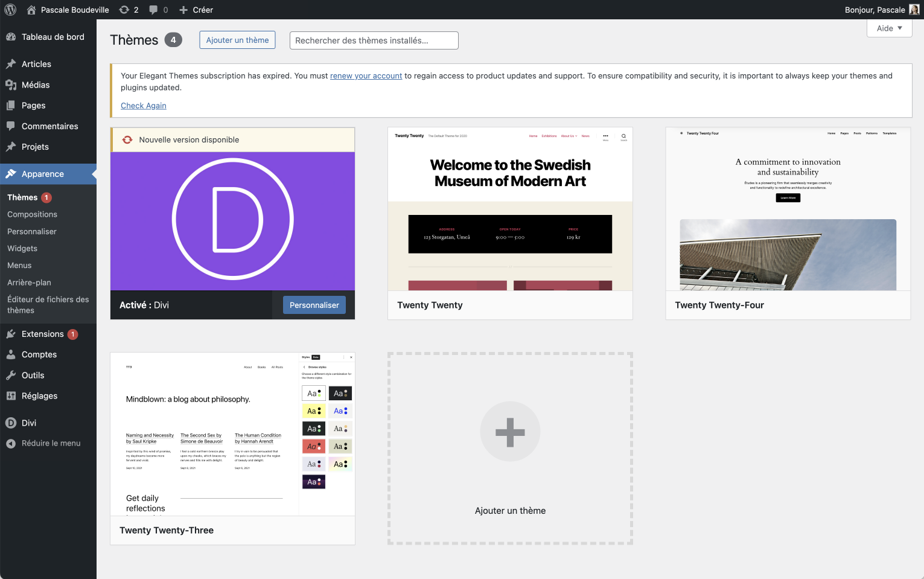
Task: Click the Articles pin icon
Action: [11, 64]
